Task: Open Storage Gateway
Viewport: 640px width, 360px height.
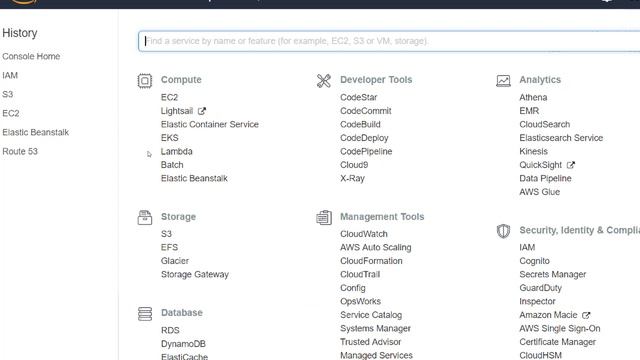Action: (x=195, y=274)
